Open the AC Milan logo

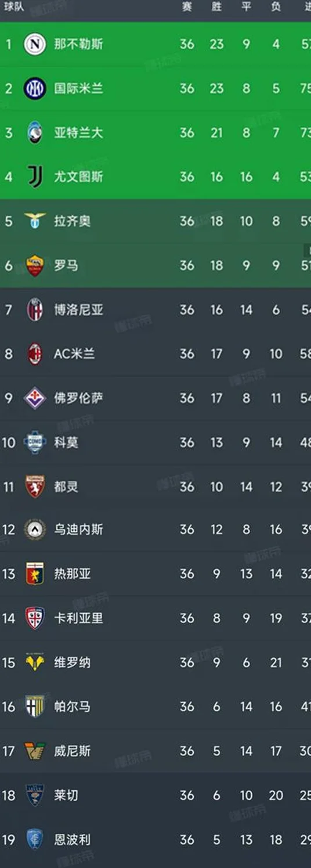[35, 354]
